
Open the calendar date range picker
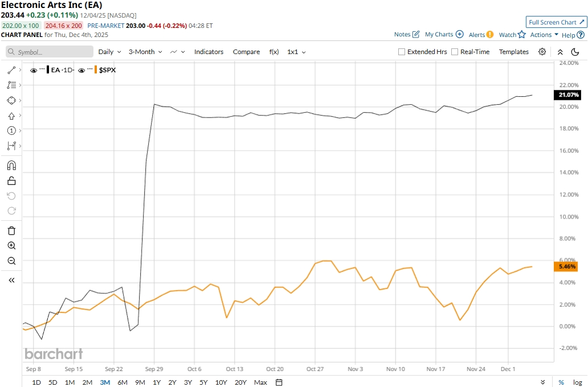(279, 382)
